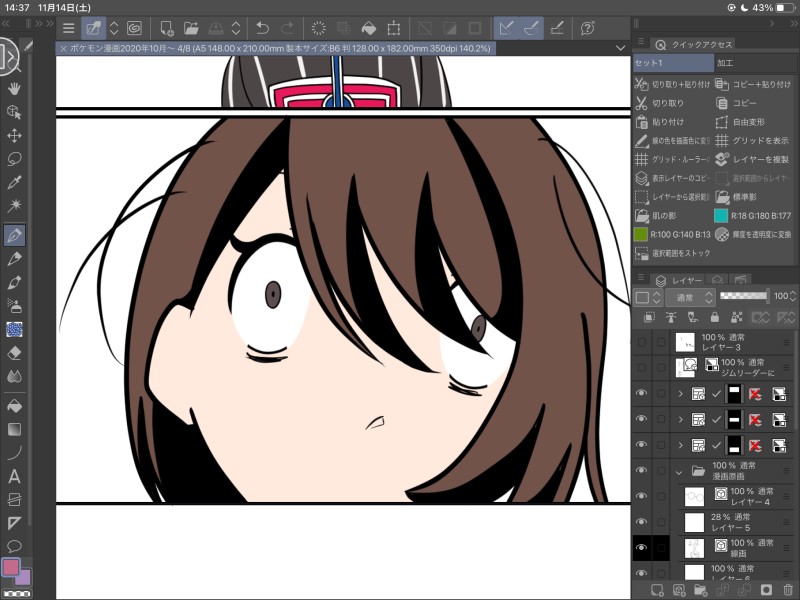Toggle Snap to Grid in the command bar
This screenshot has height=600, width=800.
557,28
